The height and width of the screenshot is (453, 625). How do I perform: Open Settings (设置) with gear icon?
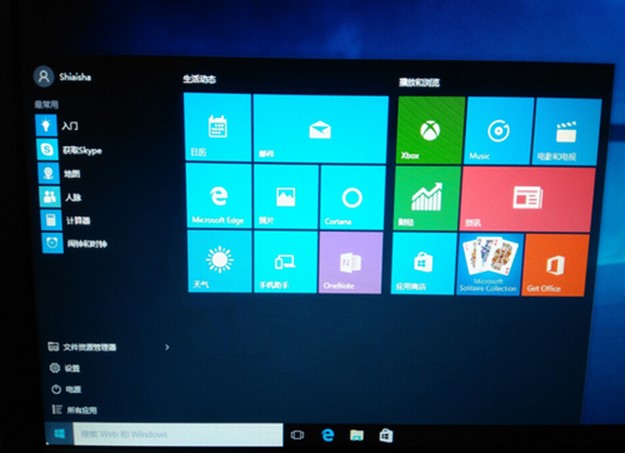point(65,368)
